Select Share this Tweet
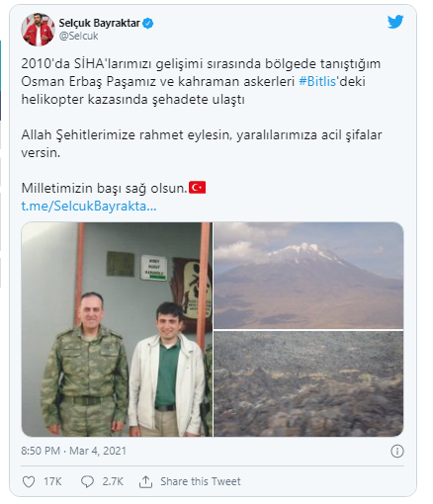 pos(201,481)
